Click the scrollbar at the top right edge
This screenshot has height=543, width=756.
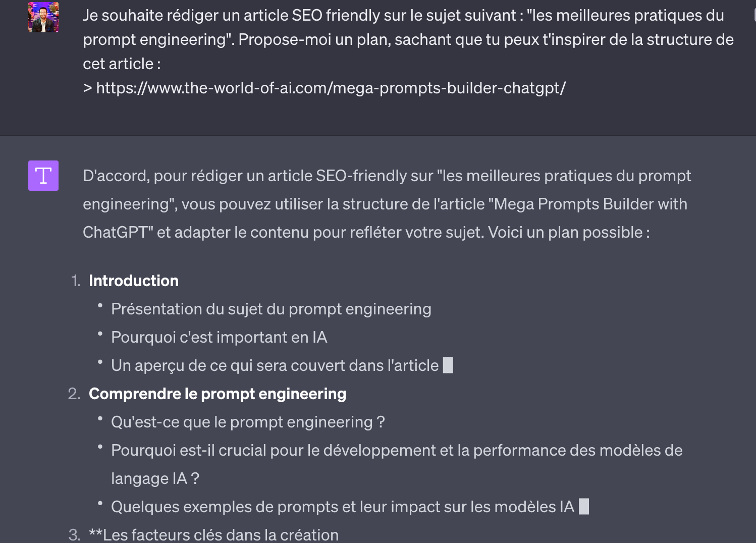pyautogui.click(x=754, y=13)
